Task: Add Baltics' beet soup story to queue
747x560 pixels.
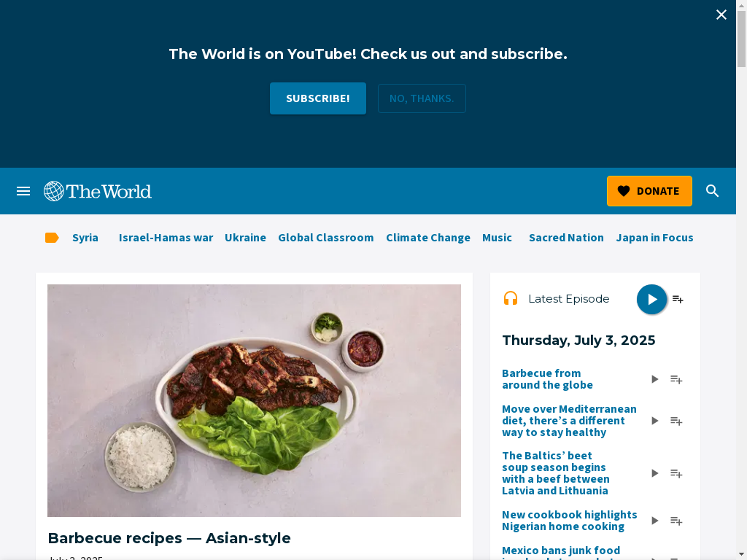Action: coord(676,473)
